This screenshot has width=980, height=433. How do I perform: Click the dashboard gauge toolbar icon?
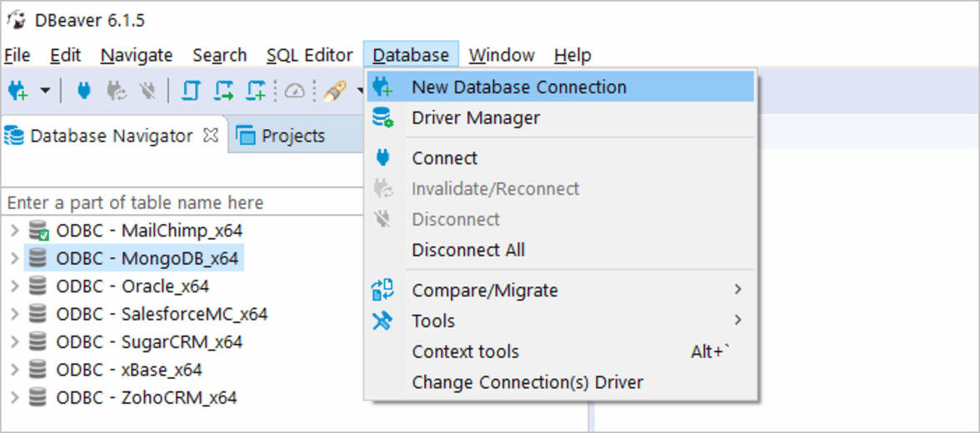click(x=294, y=92)
